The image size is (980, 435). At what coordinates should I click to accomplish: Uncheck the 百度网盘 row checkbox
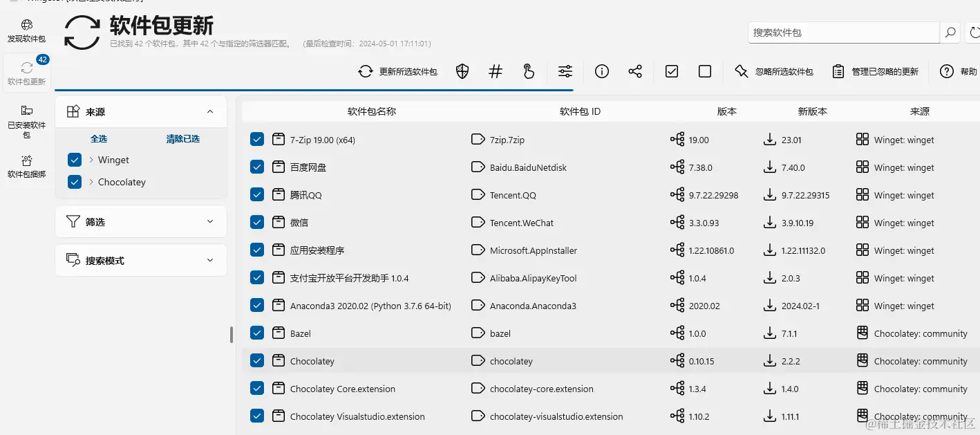(257, 167)
